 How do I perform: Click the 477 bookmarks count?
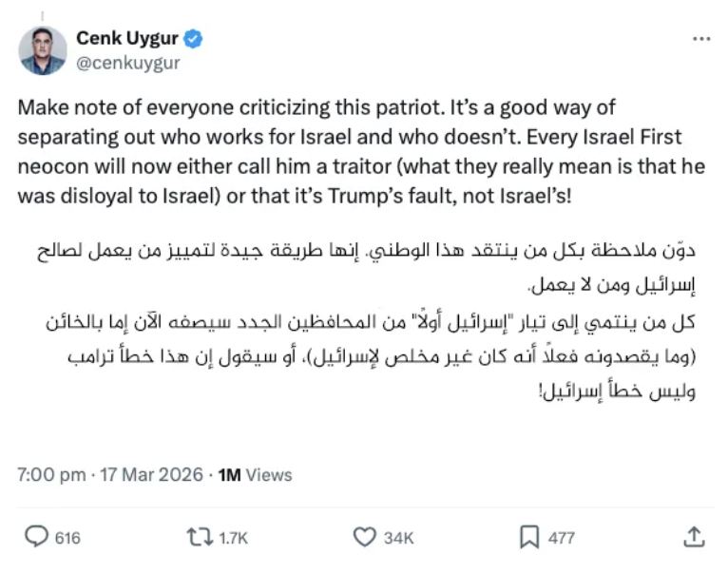tap(561, 538)
